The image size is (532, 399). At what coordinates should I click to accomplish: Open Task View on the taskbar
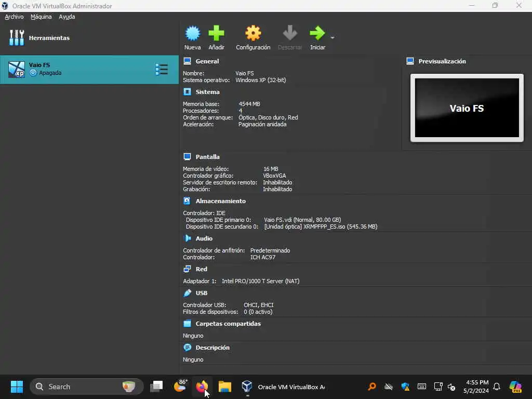click(156, 387)
